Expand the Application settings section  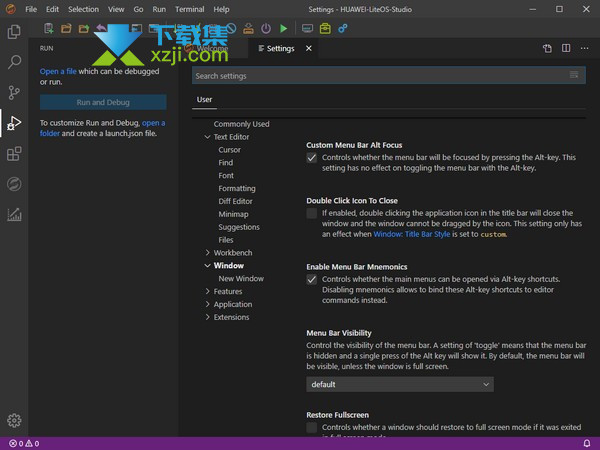(207, 304)
